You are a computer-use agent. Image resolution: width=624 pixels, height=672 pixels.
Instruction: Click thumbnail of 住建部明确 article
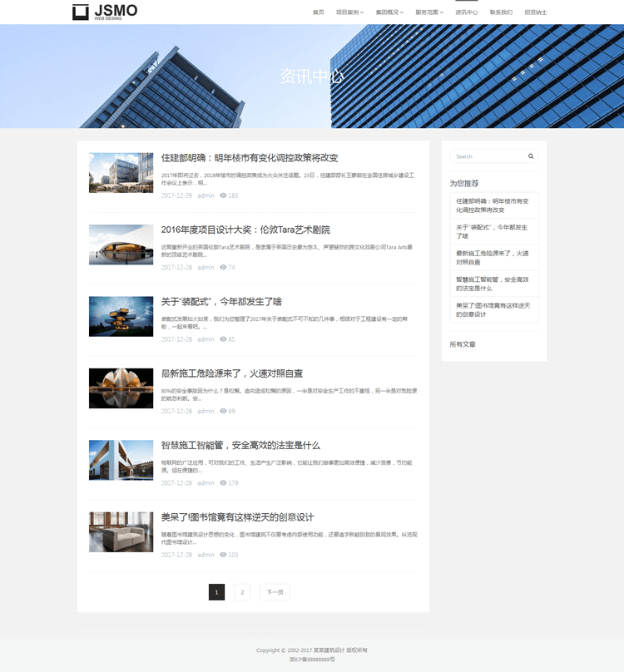121,173
